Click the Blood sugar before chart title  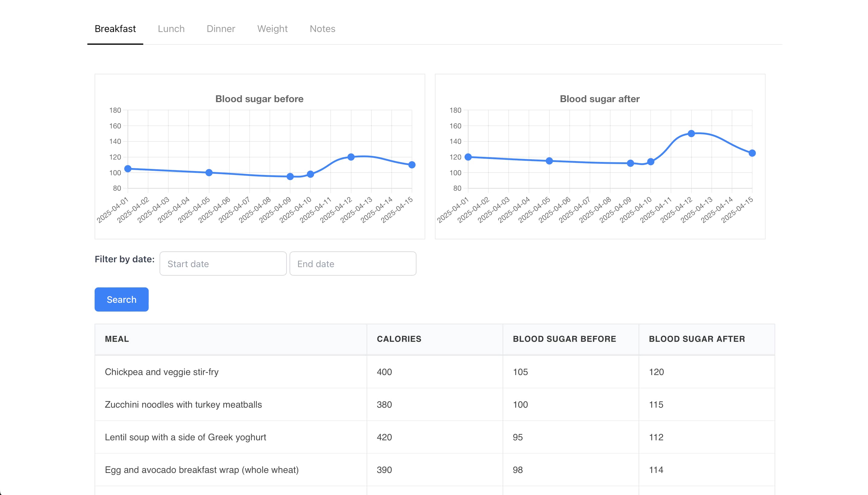(x=259, y=99)
